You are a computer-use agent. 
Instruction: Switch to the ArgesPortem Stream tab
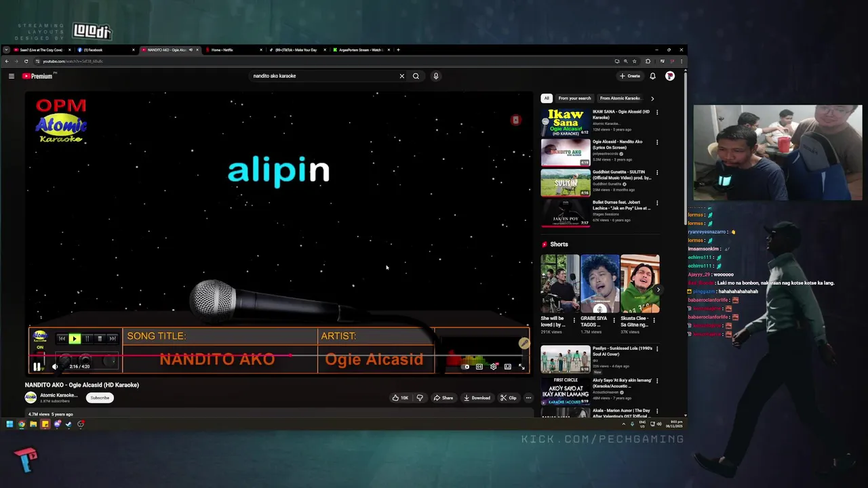point(361,49)
